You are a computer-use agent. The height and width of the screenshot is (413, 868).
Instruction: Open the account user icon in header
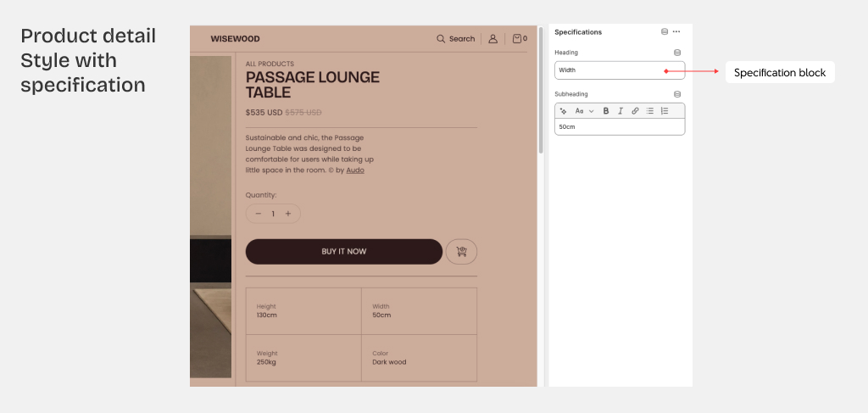click(x=492, y=39)
